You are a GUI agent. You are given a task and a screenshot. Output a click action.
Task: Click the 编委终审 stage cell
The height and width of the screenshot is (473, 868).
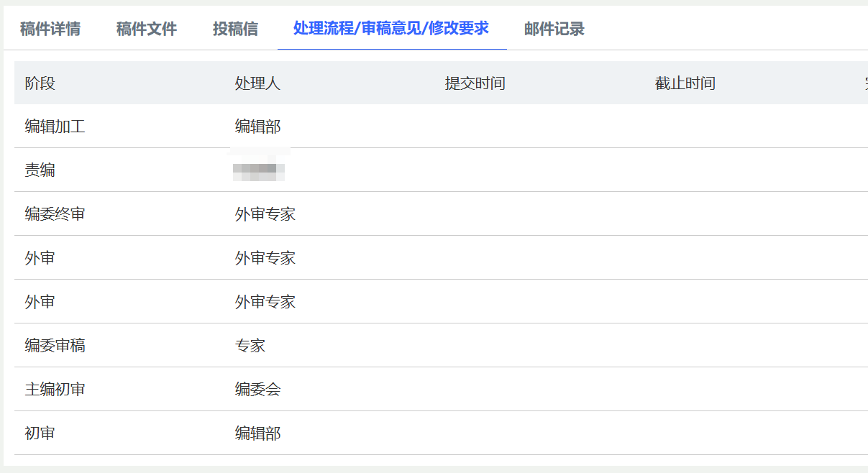click(x=55, y=214)
